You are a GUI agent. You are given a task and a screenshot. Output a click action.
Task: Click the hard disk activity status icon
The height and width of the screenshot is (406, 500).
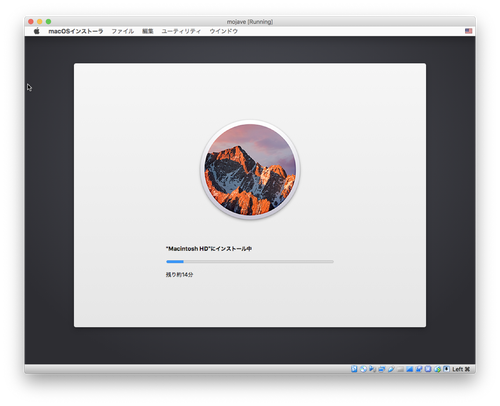pos(354,369)
